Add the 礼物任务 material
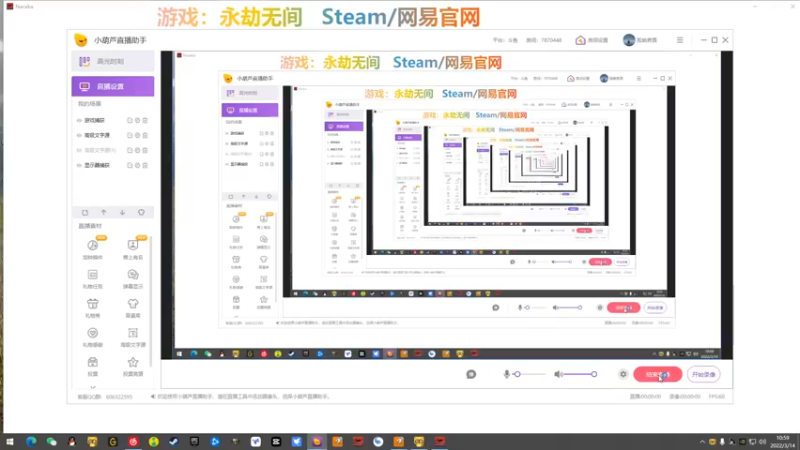Image resolution: width=800 pixels, height=450 pixels. point(92,279)
